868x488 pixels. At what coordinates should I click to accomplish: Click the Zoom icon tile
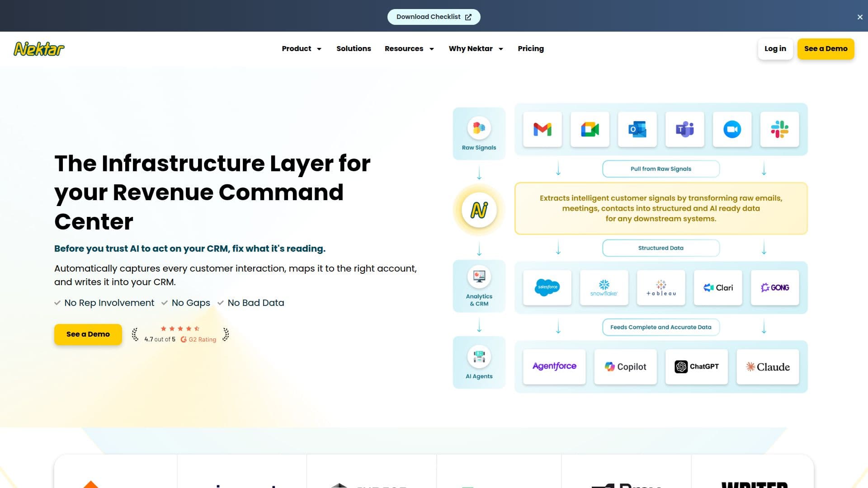click(x=732, y=130)
